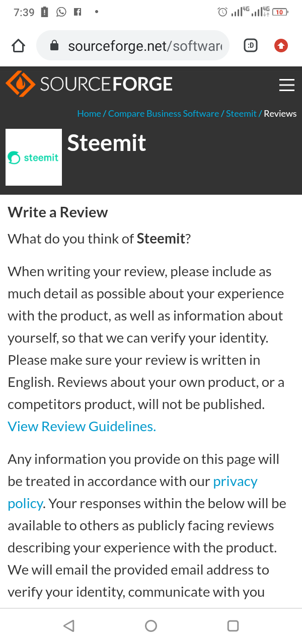Viewport: 302px width, 644px height.
Task: Open the Home breadcrumb link
Action: (89, 114)
